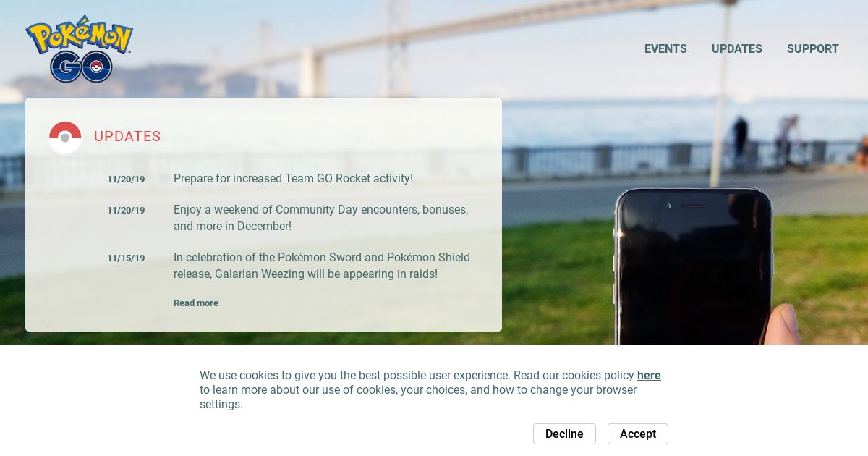The width and height of the screenshot is (868, 456).
Task: Click the cookie notice text paragraph
Action: (x=430, y=389)
